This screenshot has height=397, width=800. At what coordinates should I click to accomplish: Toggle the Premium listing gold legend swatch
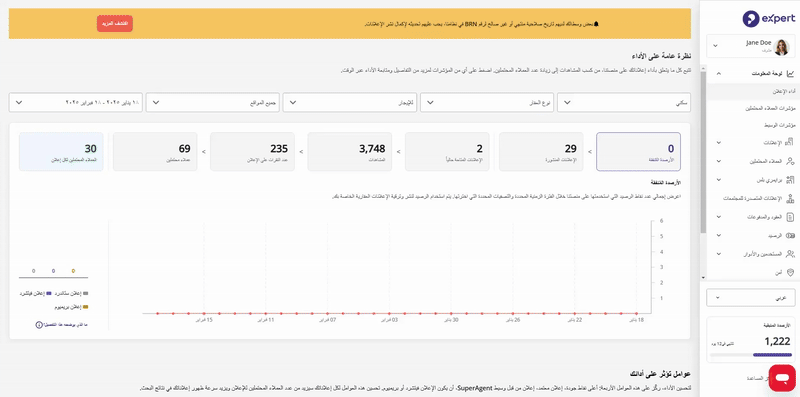click(x=86, y=307)
